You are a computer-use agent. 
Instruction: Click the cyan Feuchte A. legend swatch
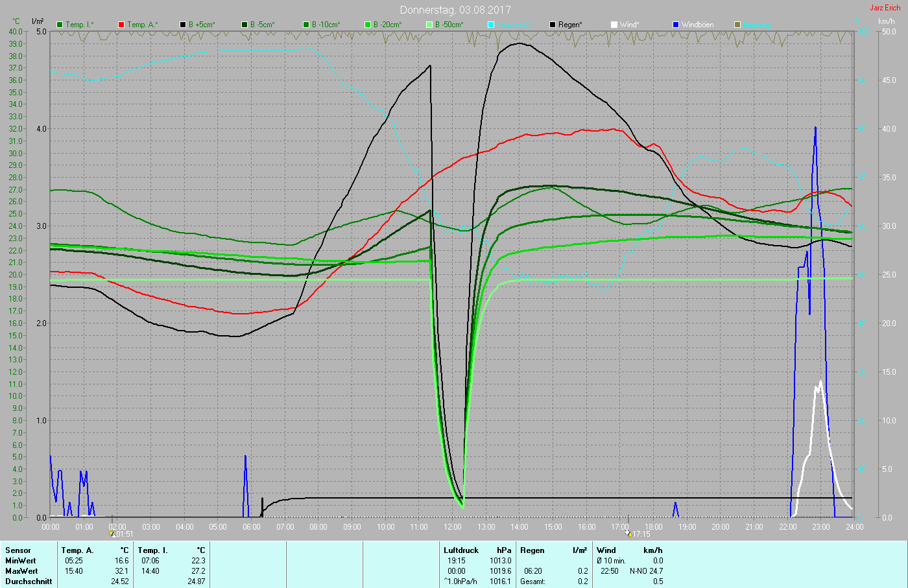[x=491, y=25]
